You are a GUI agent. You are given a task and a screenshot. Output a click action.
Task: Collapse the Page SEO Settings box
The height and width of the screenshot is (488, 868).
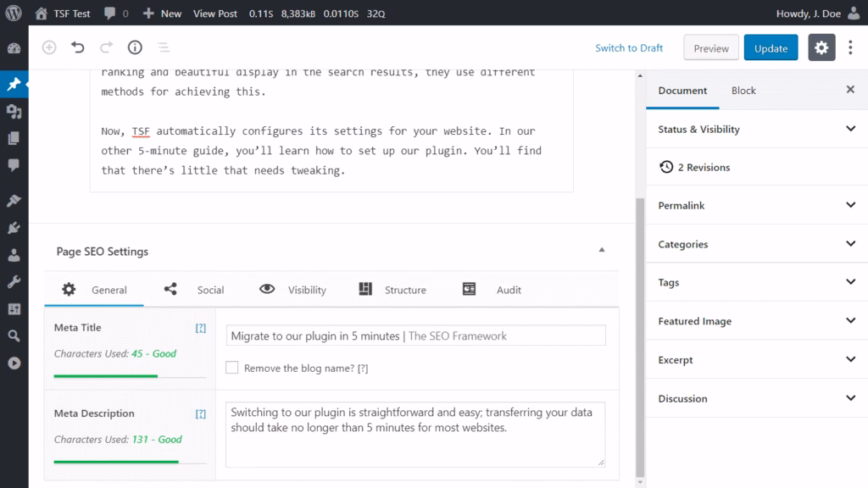point(601,251)
